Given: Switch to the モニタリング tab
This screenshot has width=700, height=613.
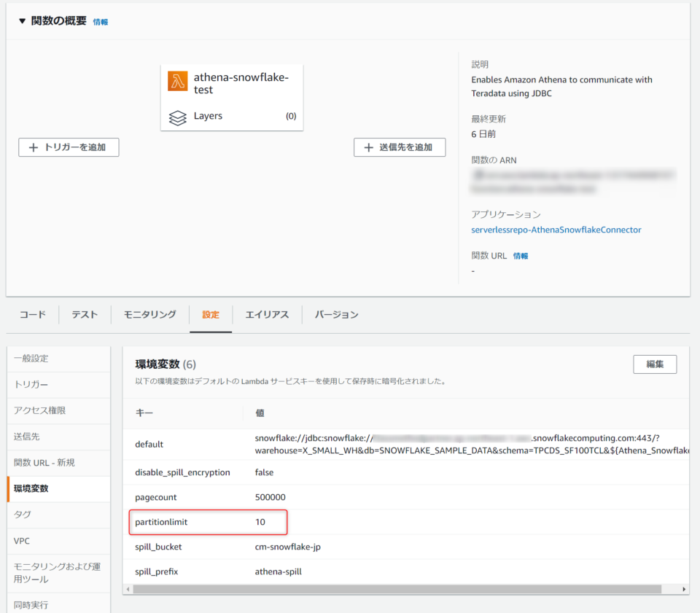Looking at the screenshot, I should coord(150,315).
